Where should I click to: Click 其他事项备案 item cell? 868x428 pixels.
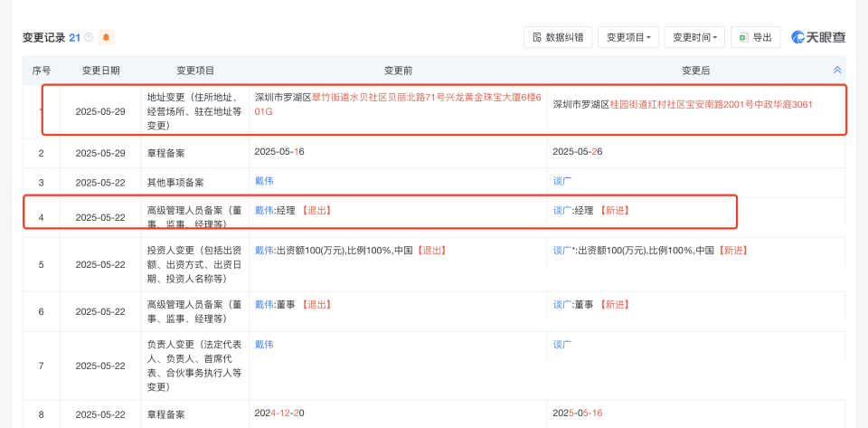195,182
